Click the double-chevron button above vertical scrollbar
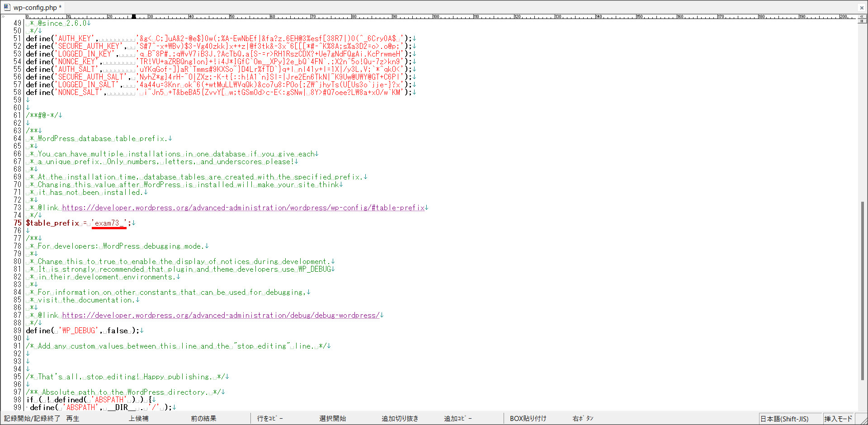868x425 pixels. pyautogui.click(x=862, y=16)
